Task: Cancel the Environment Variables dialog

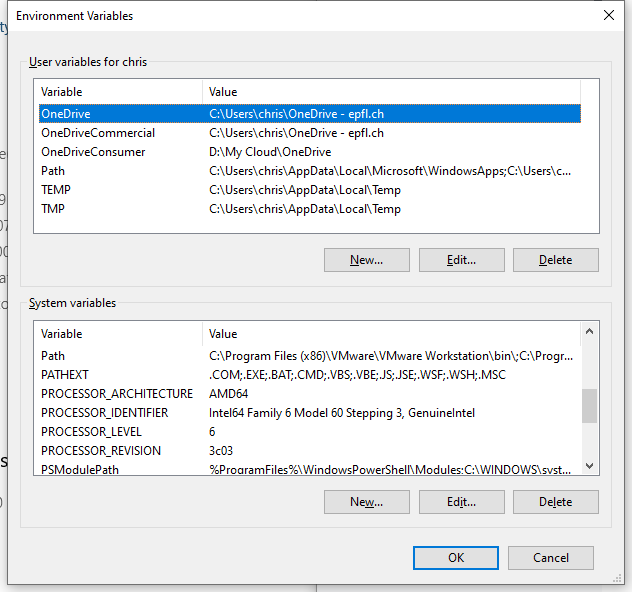Action: click(x=551, y=558)
